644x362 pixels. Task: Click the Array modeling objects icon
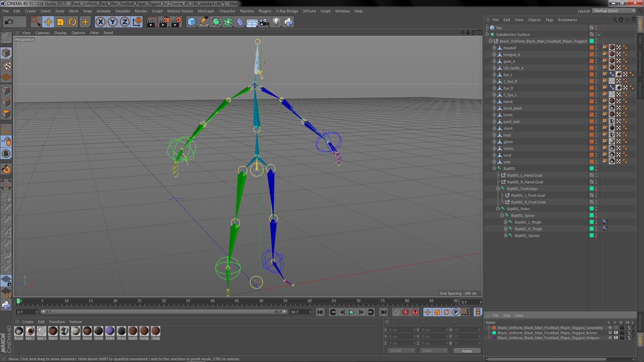(x=228, y=22)
